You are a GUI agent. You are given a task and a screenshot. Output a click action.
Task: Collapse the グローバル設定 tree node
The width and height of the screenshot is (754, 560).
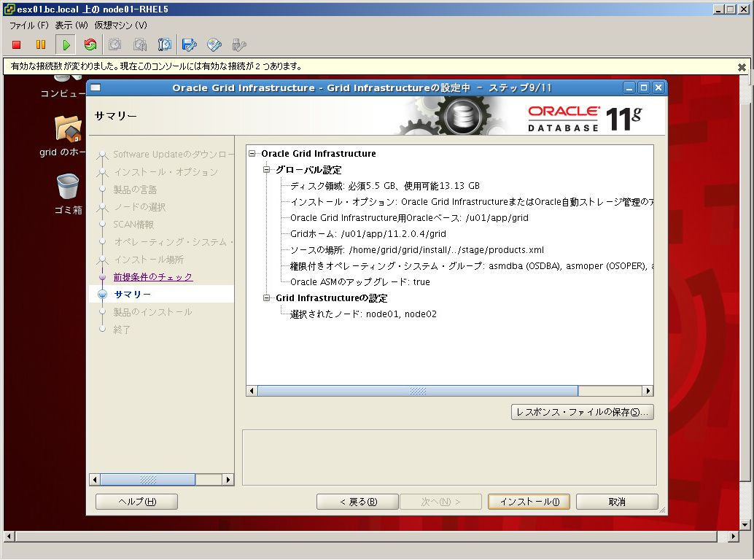266,169
